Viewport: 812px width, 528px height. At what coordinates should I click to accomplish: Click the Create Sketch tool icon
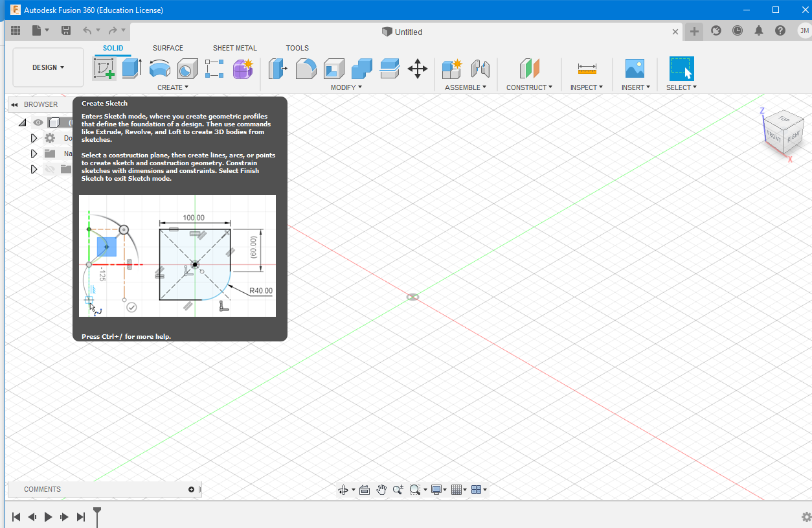pyautogui.click(x=104, y=68)
